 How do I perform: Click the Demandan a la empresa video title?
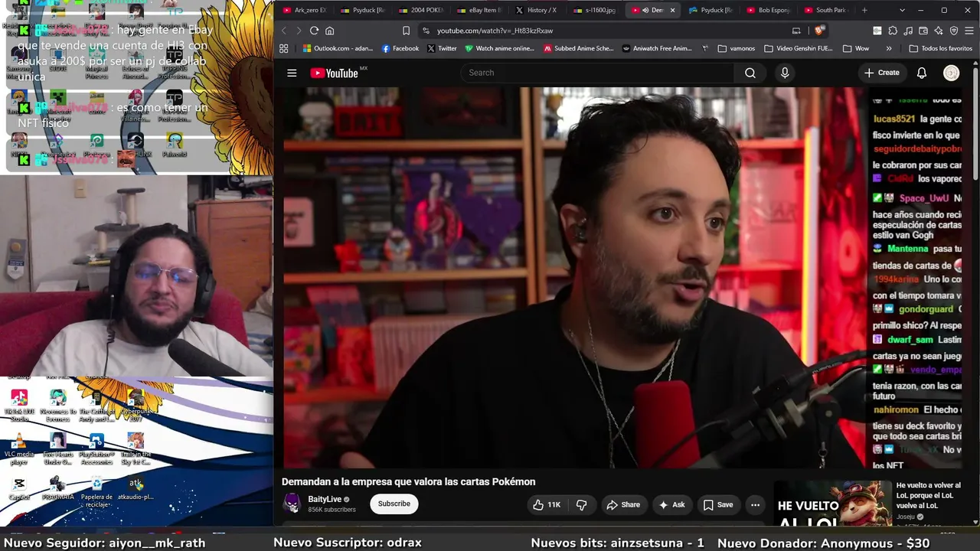(409, 481)
